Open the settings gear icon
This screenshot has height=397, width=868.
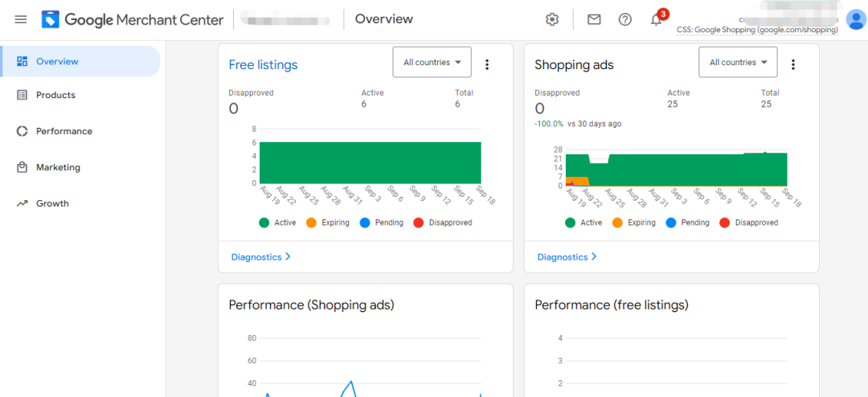552,20
